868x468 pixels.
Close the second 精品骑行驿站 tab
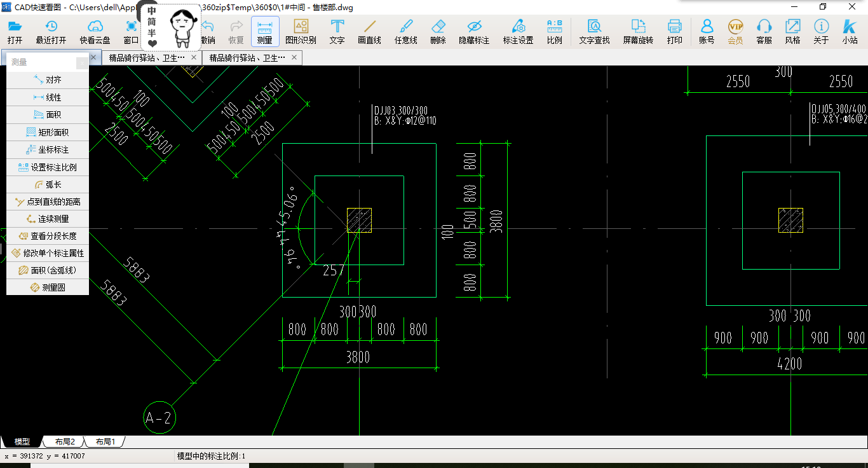[x=194, y=57]
